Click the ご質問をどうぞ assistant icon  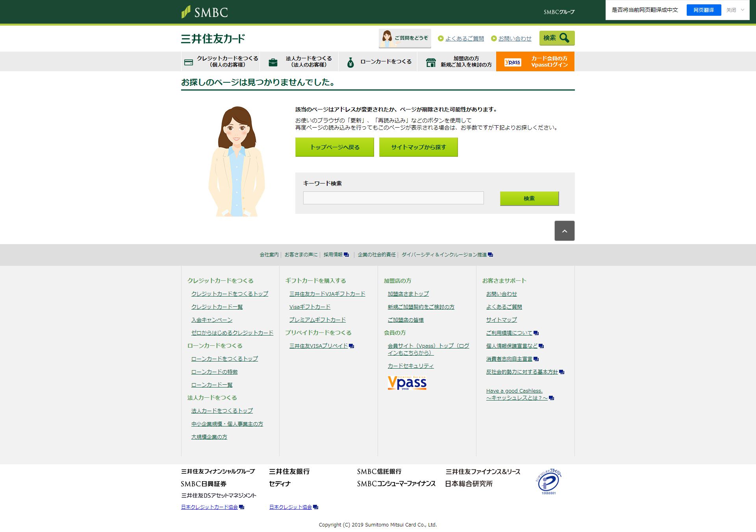pyautogui.click(x=405, y=38)
